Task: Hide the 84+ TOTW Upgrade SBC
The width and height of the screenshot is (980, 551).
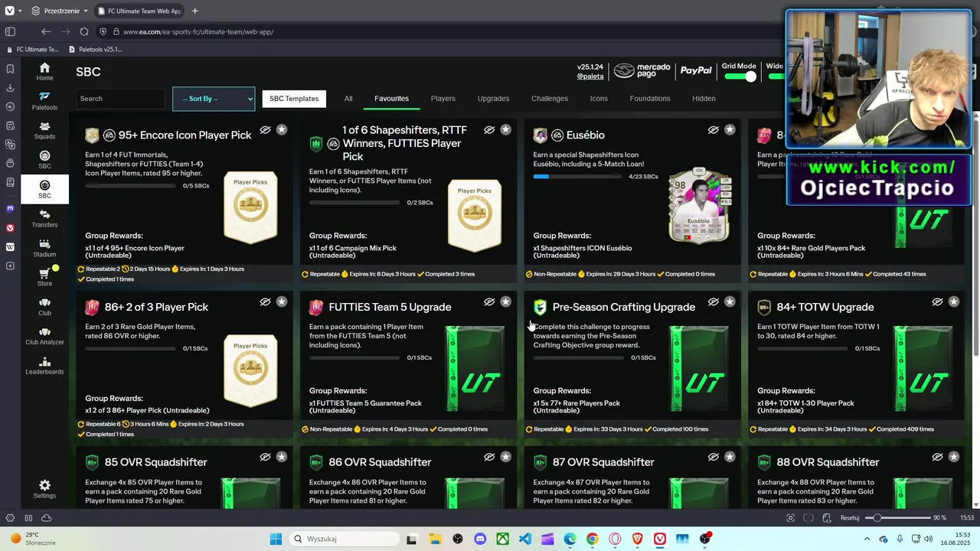Action: click(937, 302)
